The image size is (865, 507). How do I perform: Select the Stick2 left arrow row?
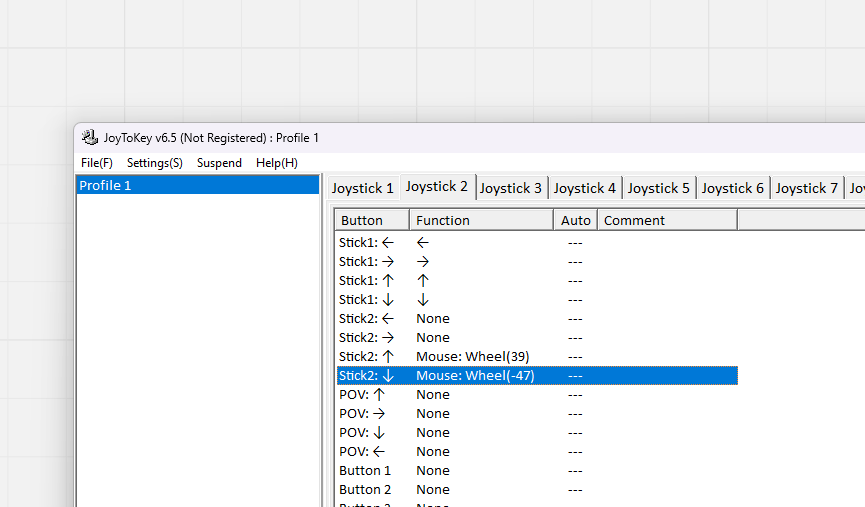[537, 319]
